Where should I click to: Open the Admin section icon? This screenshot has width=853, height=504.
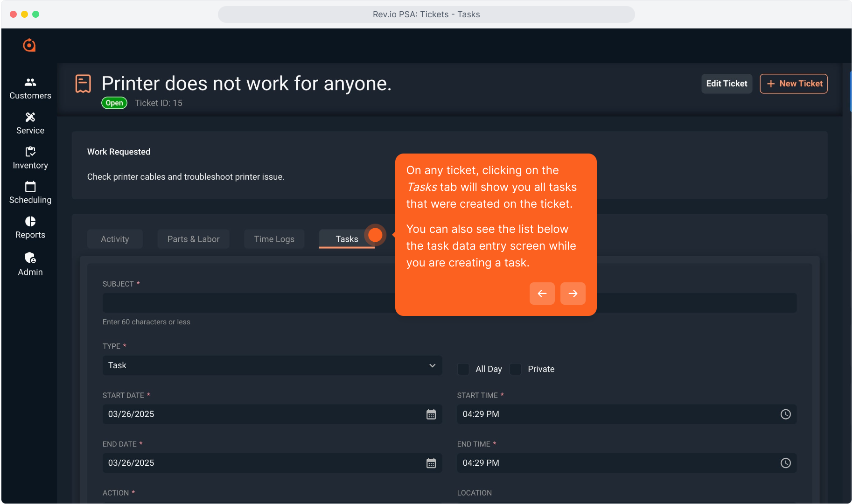pyautogui.click(x=30, y=258)
